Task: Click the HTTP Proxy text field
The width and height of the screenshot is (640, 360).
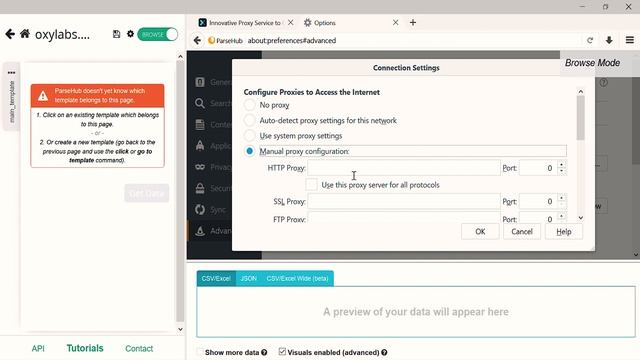Action: point(404,168)
